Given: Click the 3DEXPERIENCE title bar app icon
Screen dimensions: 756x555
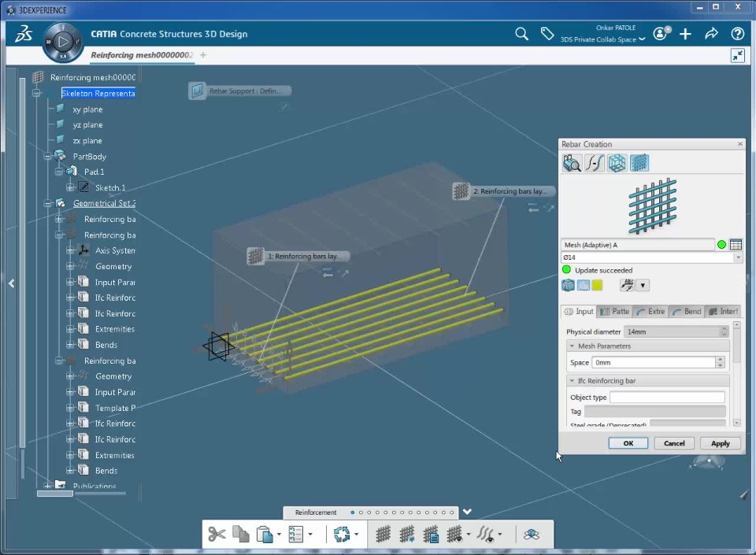Looking at the screenshot, I should click(x=10, y=10).
